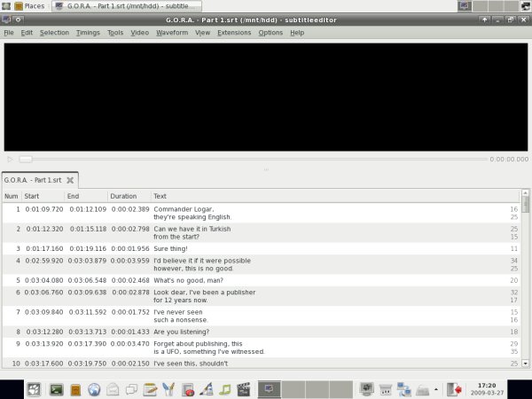The height and width of the screenshot is (399, 532).
Task: Play the video with the play button
Action: point(10,159)
